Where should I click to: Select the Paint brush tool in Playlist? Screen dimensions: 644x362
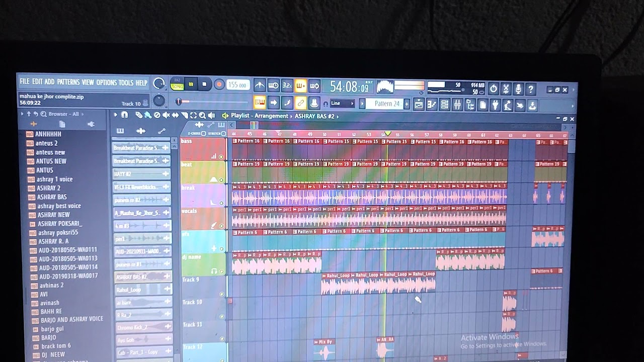tap(148, 115)
